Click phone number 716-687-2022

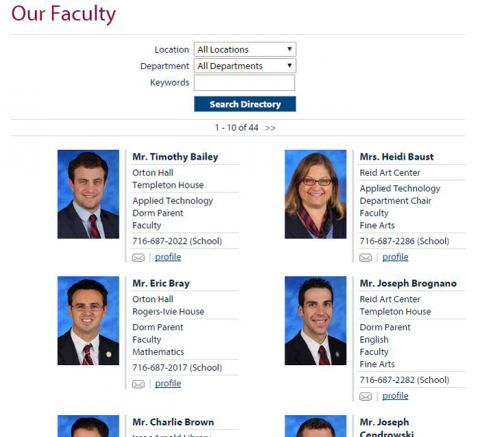pos(160,241)
